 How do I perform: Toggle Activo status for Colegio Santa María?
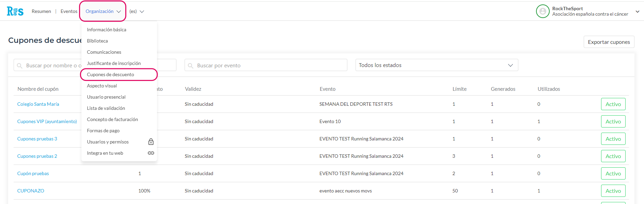click(x=613, y=104)
